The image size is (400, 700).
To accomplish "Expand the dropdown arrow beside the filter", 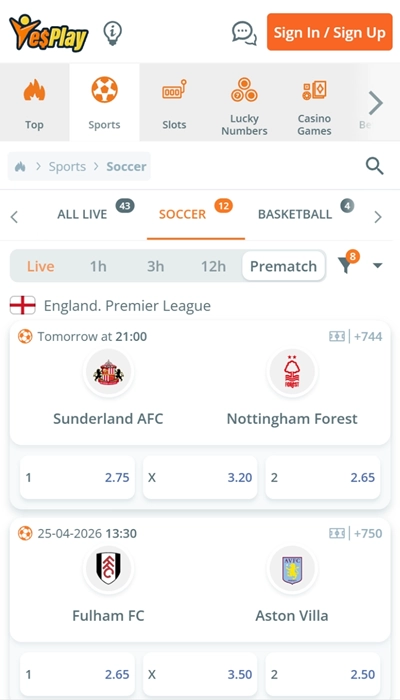I will 378,266.
